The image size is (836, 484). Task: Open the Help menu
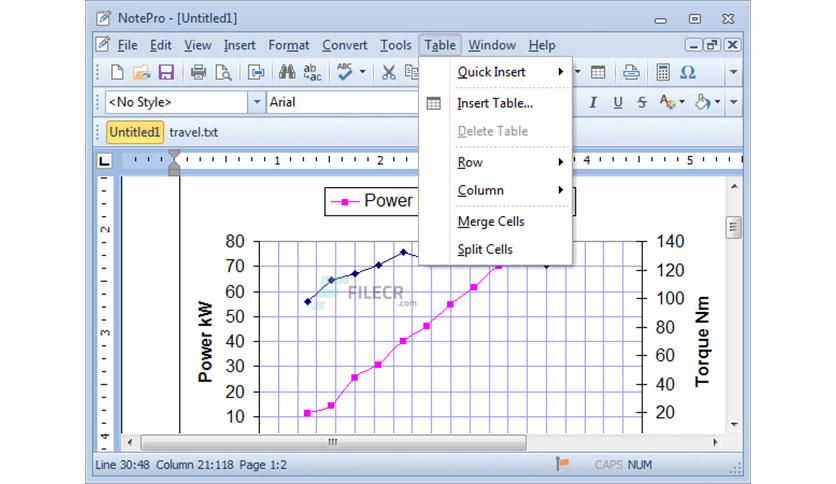(542, 45)
